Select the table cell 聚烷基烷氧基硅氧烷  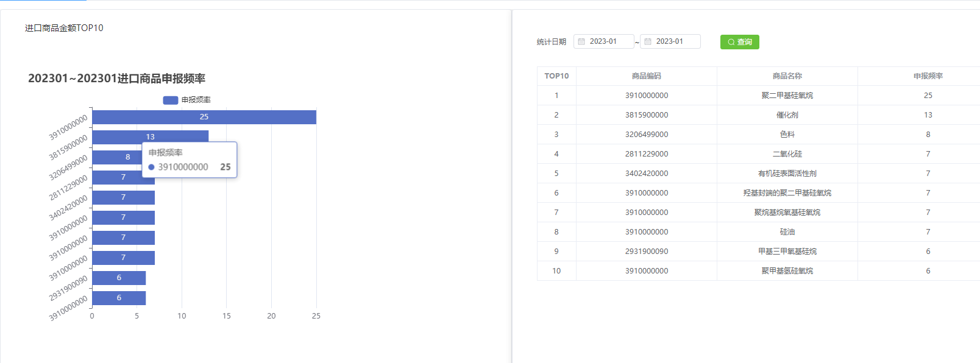[787, 213]
